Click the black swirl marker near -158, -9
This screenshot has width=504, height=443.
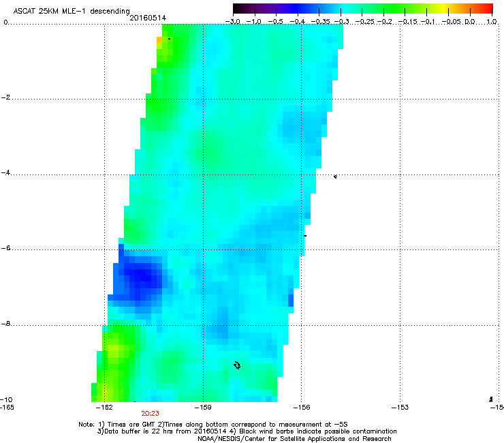pos(237,365)
